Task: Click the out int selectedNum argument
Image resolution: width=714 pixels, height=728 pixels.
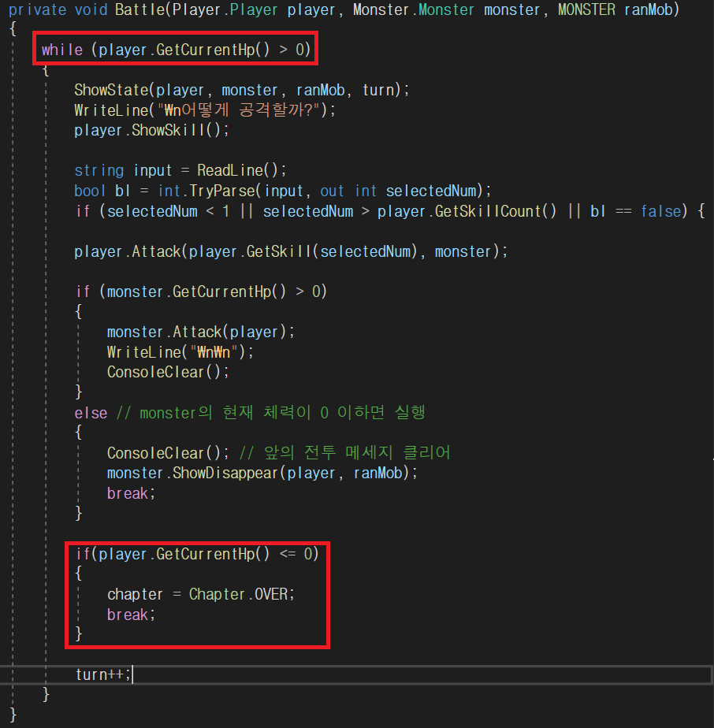Action: pyautogui.click(x=399, y=191)
